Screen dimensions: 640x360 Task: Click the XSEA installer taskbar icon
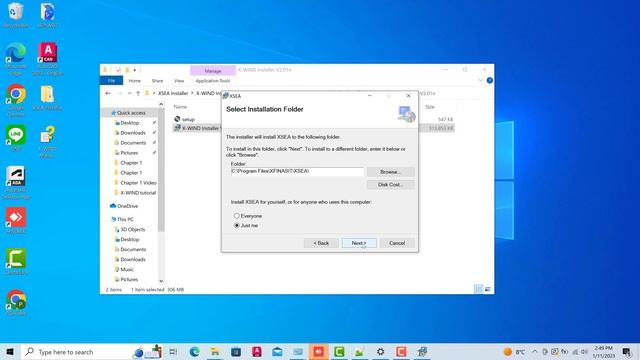422,352
